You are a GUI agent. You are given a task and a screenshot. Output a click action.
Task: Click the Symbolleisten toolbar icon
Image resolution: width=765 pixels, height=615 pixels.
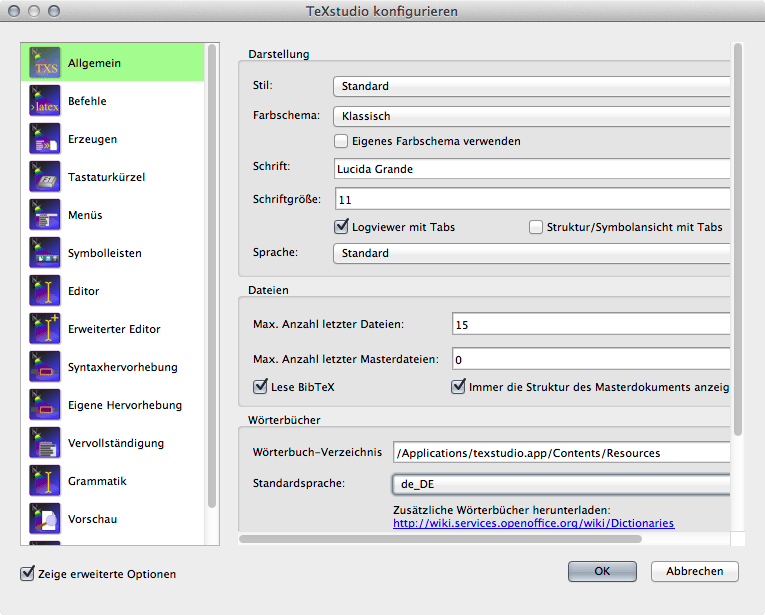point(45,253)
